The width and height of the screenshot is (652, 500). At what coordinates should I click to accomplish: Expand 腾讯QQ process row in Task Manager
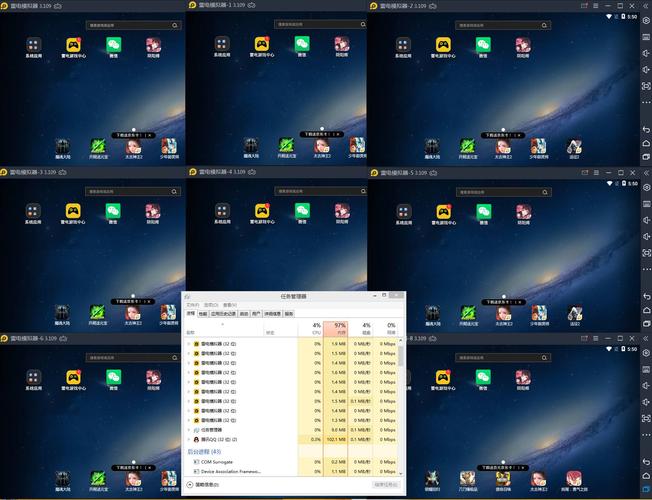[189, 439]
